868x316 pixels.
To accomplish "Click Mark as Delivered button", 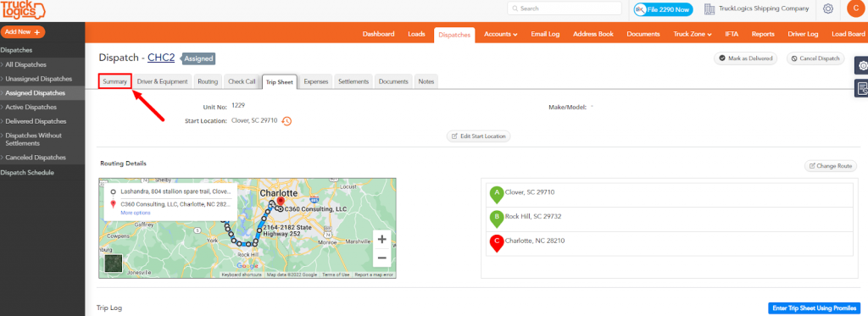I will [x=746, y=58].
